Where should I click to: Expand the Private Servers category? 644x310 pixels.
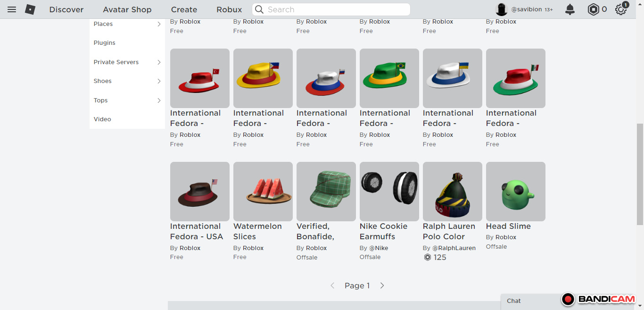tap(159, 62)
